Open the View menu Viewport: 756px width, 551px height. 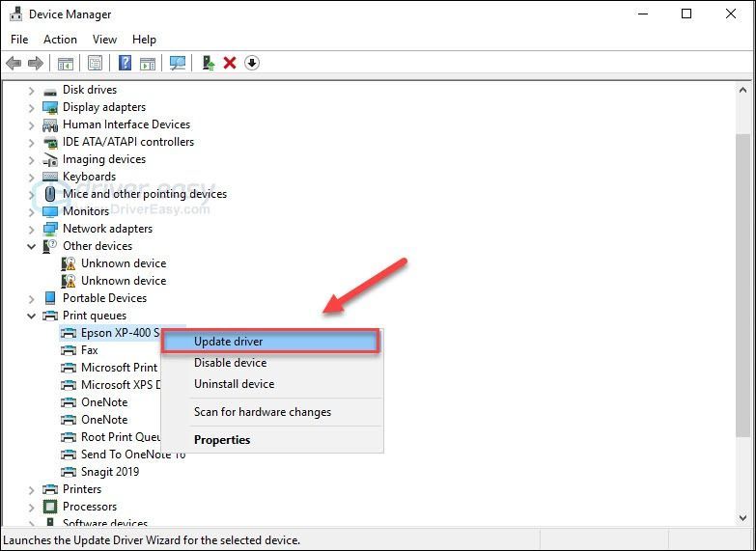104,39
